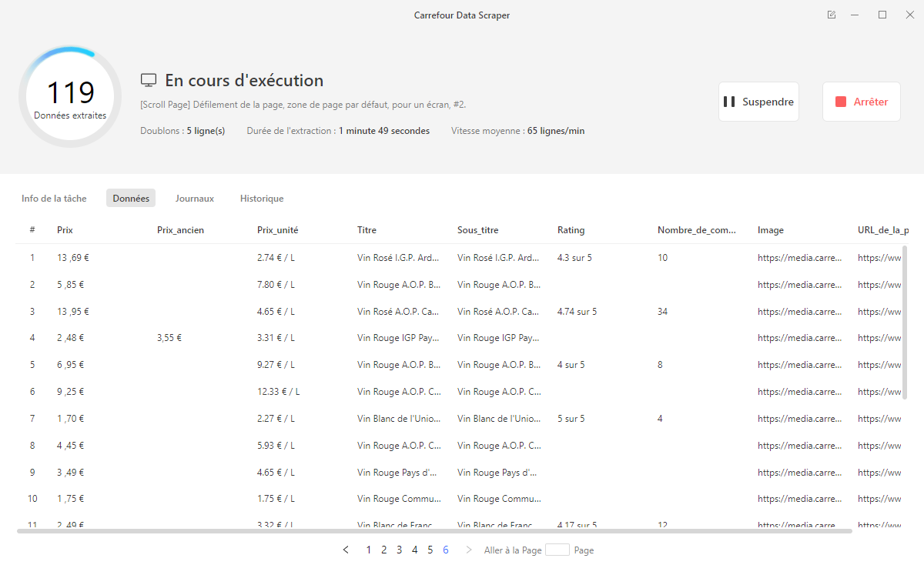Click the unit price 12.33 € / L
Viewport: 924px width, 565px height.
point(279,392)
